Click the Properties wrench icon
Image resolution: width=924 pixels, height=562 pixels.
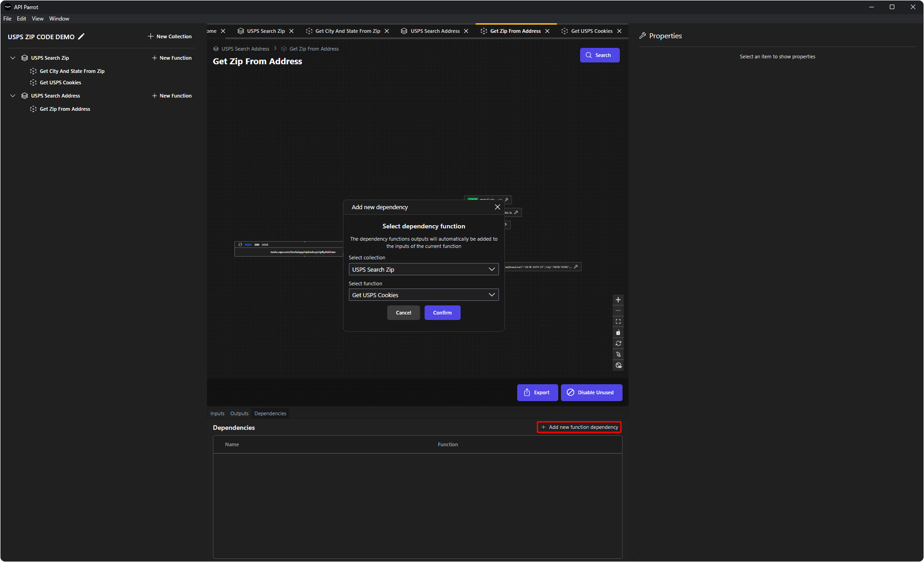pos(643,36)
